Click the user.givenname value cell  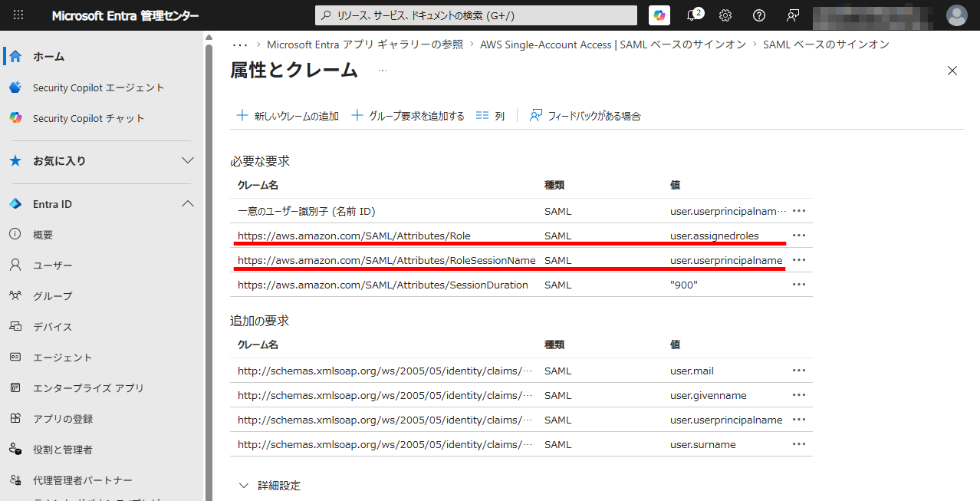click(709, 395)
